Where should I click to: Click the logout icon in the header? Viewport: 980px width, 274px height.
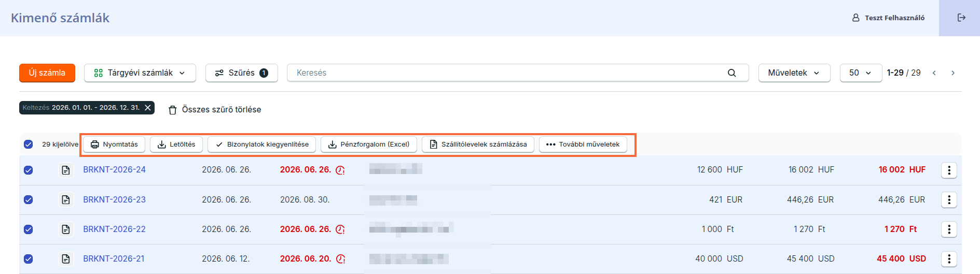[961, 18]
